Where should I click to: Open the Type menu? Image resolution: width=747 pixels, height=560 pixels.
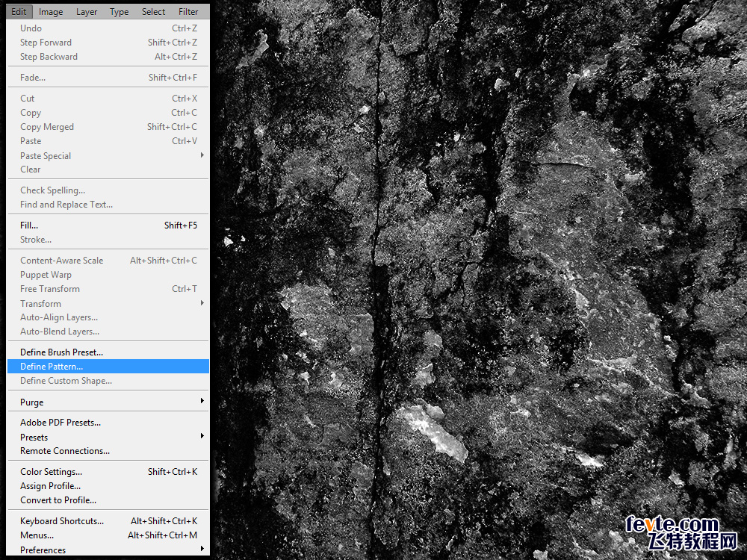coord(119,12)
